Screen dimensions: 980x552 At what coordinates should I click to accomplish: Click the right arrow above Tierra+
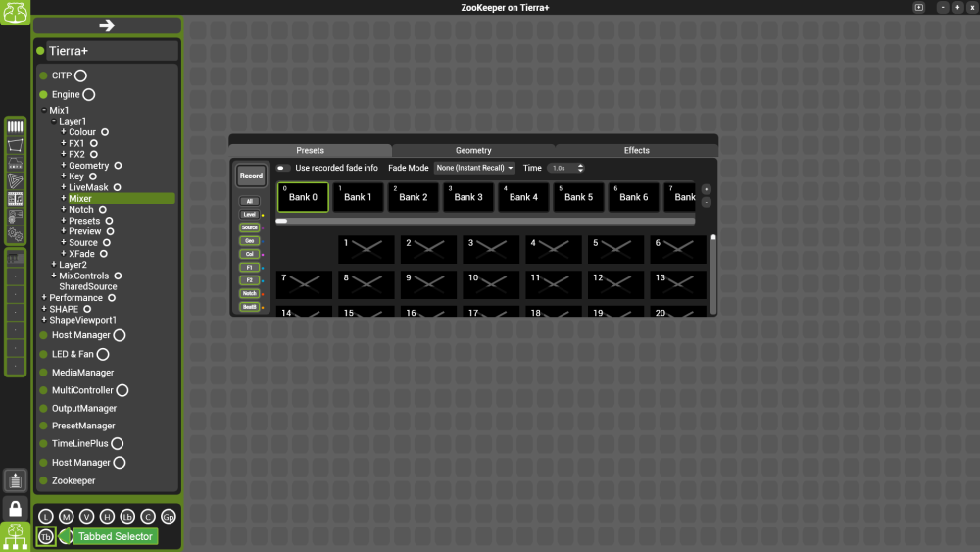107,25
